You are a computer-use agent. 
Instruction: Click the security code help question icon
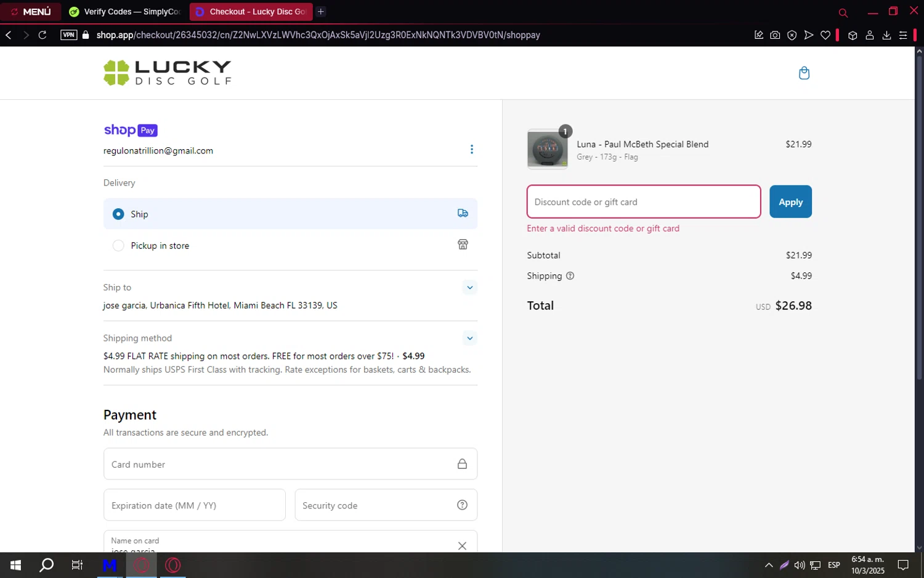click(462, 505)
